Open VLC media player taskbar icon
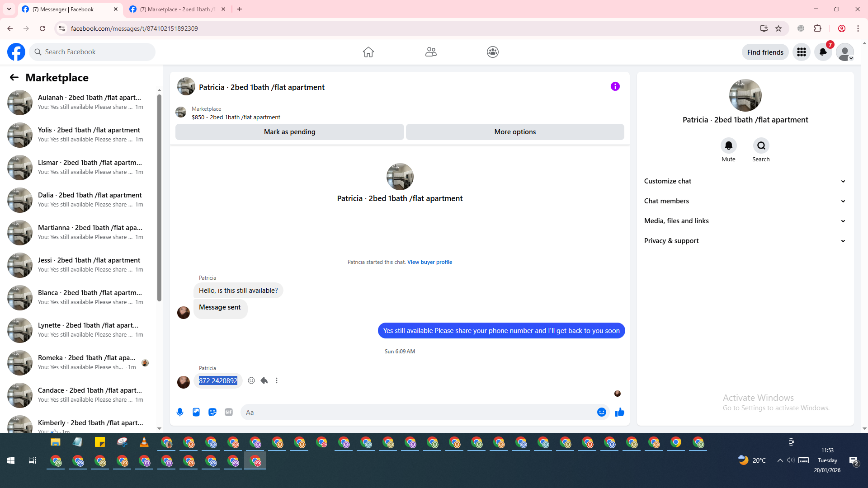This screenshot has width=868, height=488. pos(144,442)
